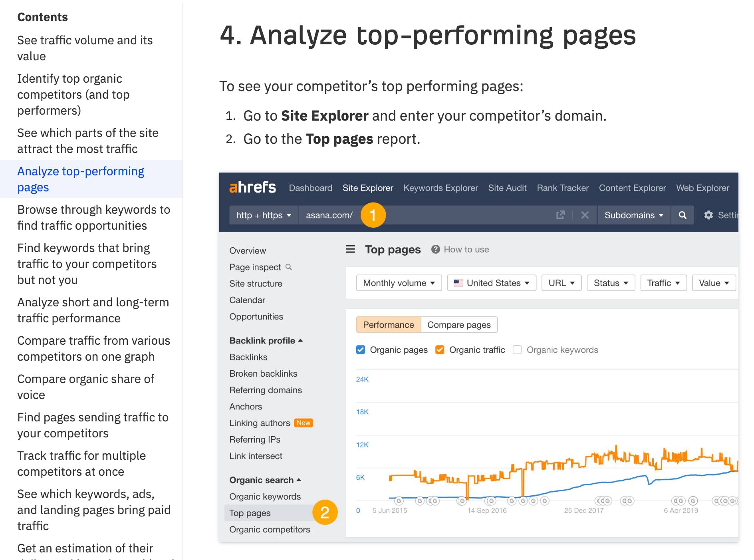The width and height of the screenshot is (754, 560).
Task: Open Keywords Explorer in the top menu
Action: (x=440, y=188)
